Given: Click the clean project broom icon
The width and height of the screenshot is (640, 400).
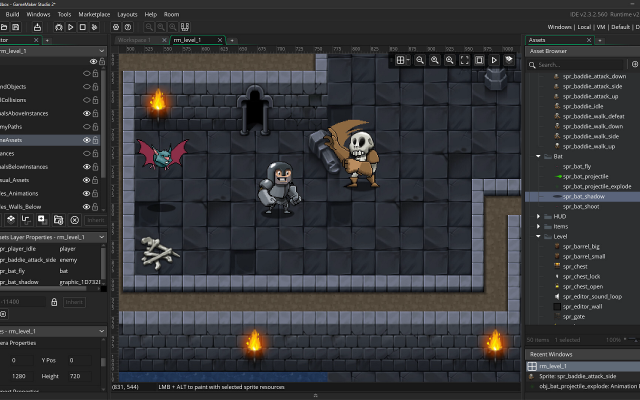Looking at the screenshot, I should [x=94, y=27].
